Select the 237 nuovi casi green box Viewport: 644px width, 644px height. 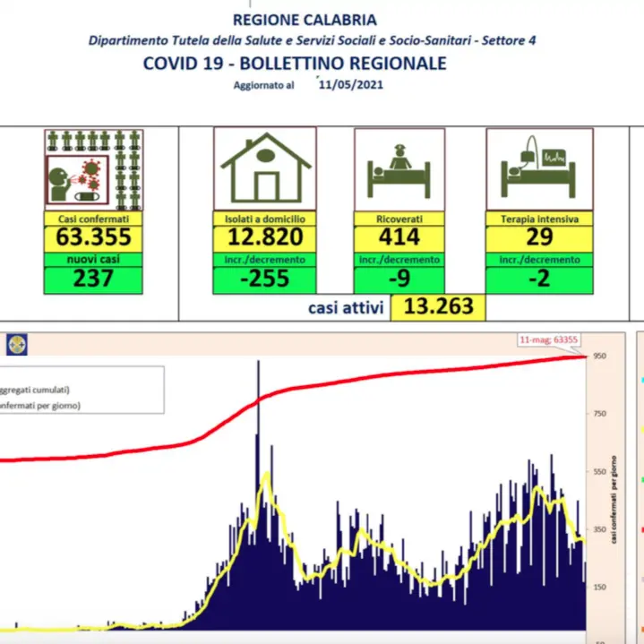coord(94,279)
